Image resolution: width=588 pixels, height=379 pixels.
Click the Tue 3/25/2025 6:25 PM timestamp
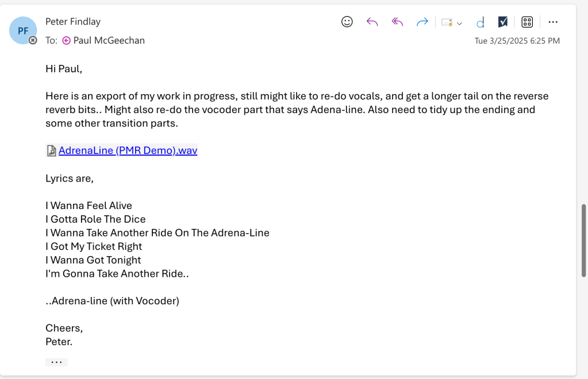pyautogui.click(x=517, y=41)
